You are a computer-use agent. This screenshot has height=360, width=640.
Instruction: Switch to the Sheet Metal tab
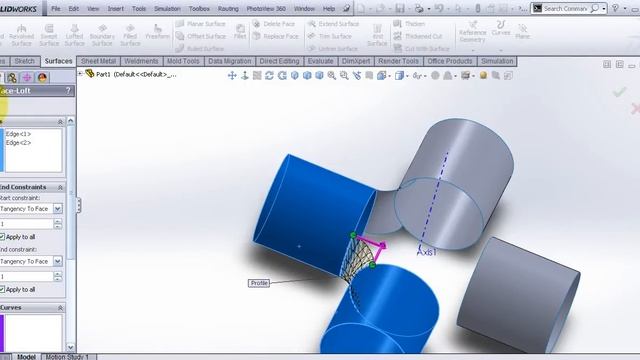(98, 61)
